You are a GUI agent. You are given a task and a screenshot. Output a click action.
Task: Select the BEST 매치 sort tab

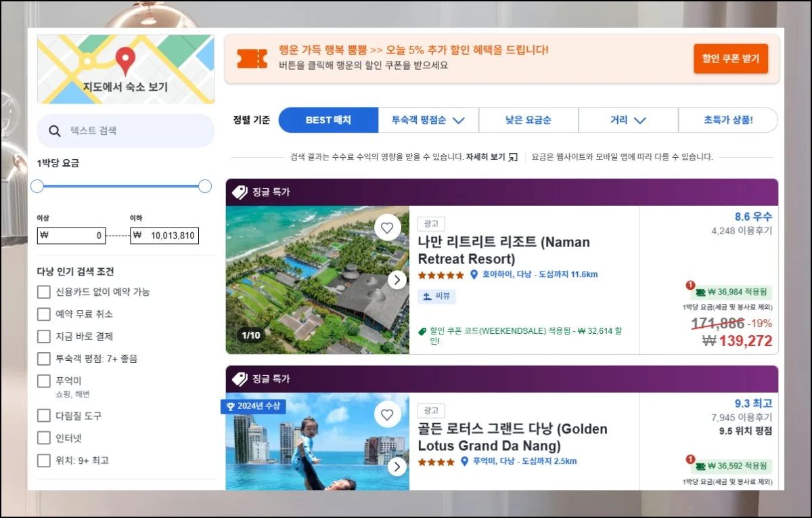point(328,121)
